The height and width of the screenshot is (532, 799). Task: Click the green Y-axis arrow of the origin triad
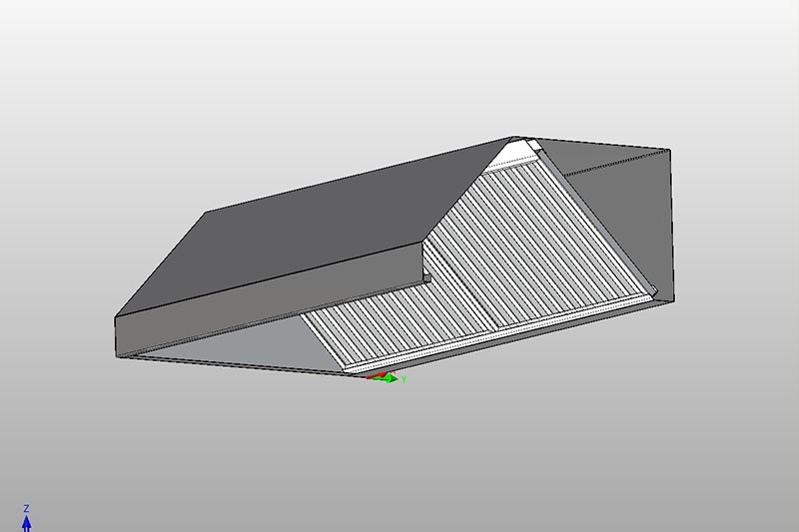coord(390,378)
